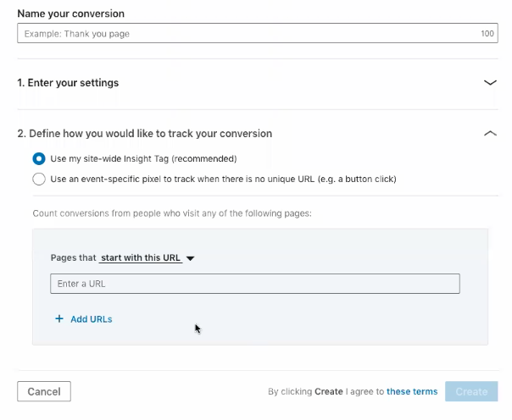The image size is (512, 420).
Task: Open the 'these terms' link
Action: tap(412, 391)
